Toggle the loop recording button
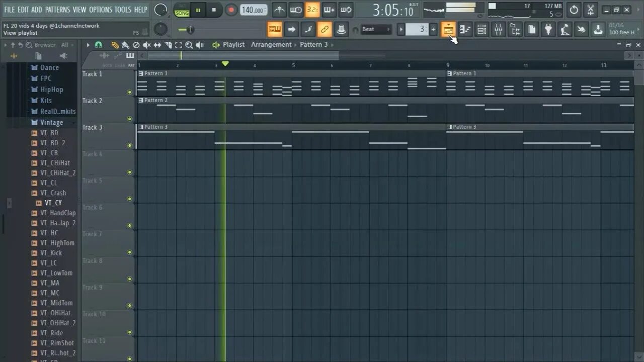644x362 pixels. [x=346, y=10]
